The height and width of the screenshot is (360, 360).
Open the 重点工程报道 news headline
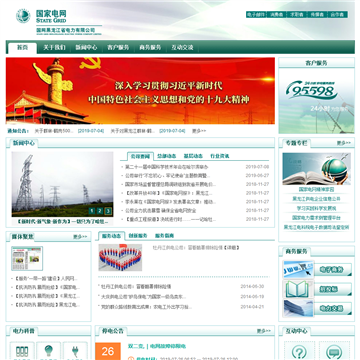coord(170,219)
